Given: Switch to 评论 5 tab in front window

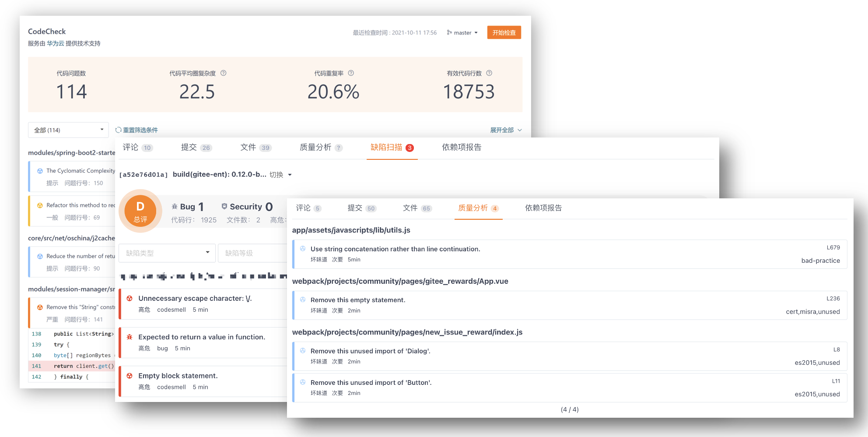Looking at the screenshot, I should (x=308, y=208).
